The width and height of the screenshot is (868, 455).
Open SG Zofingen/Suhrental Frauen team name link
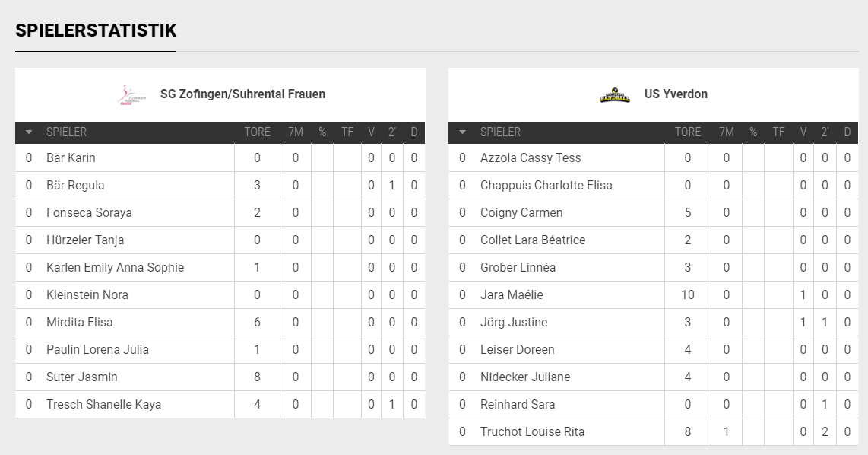[242, 94]
